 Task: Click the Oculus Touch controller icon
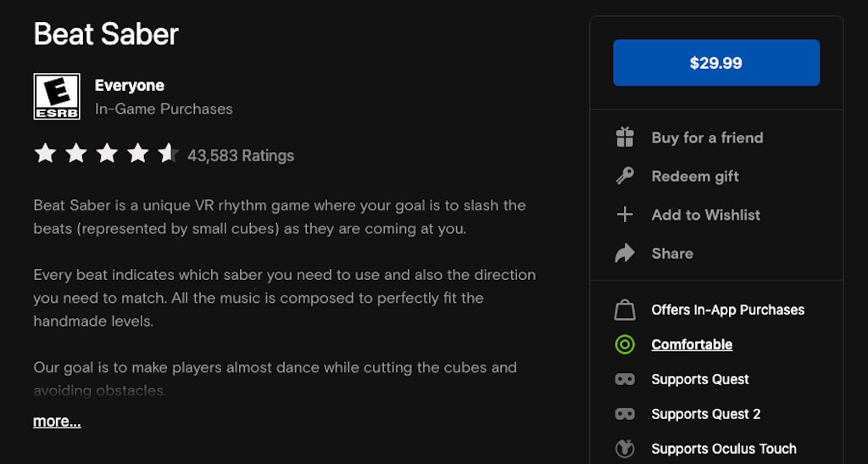click(x=625, y=449)
